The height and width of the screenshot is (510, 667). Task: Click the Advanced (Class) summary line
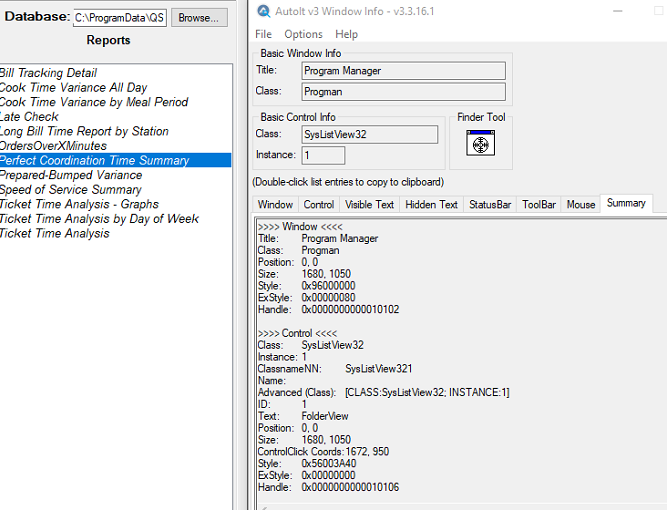click(384, 392)
